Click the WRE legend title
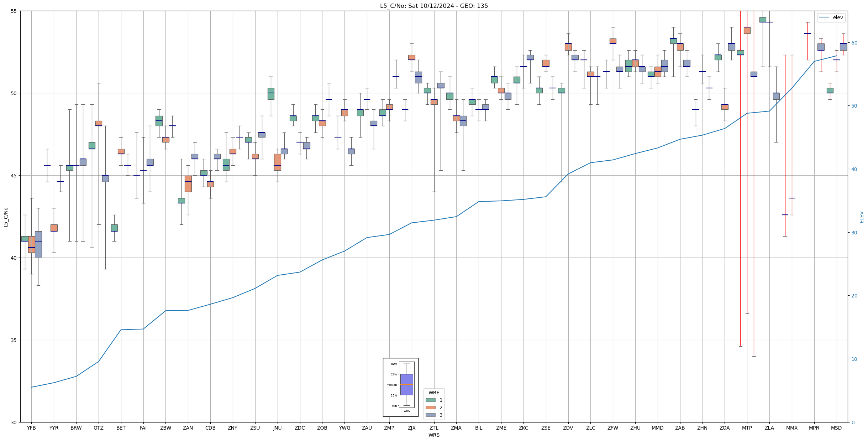 coord(434,393)
